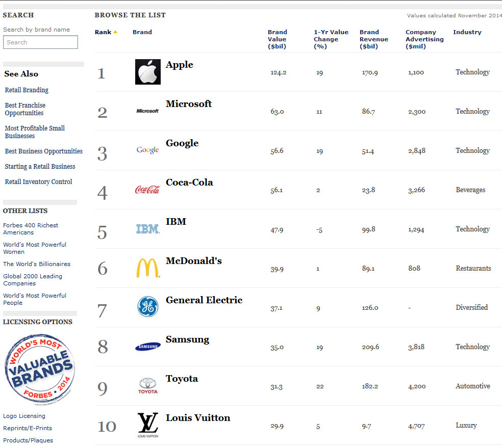Sort by 1-Yr Value Change header
Viewport: 502px width, 448px height.
[x=331, y=39]
